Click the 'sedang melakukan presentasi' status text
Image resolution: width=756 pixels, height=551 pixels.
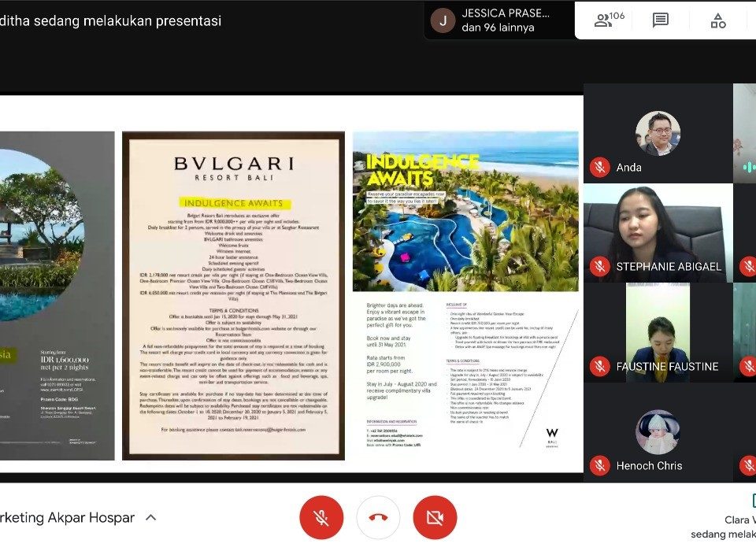(128, 20)
